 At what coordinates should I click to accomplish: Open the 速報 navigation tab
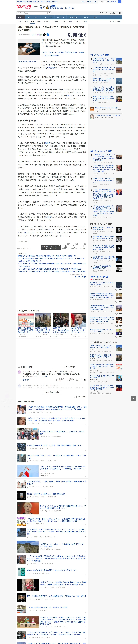click(28, 17)
